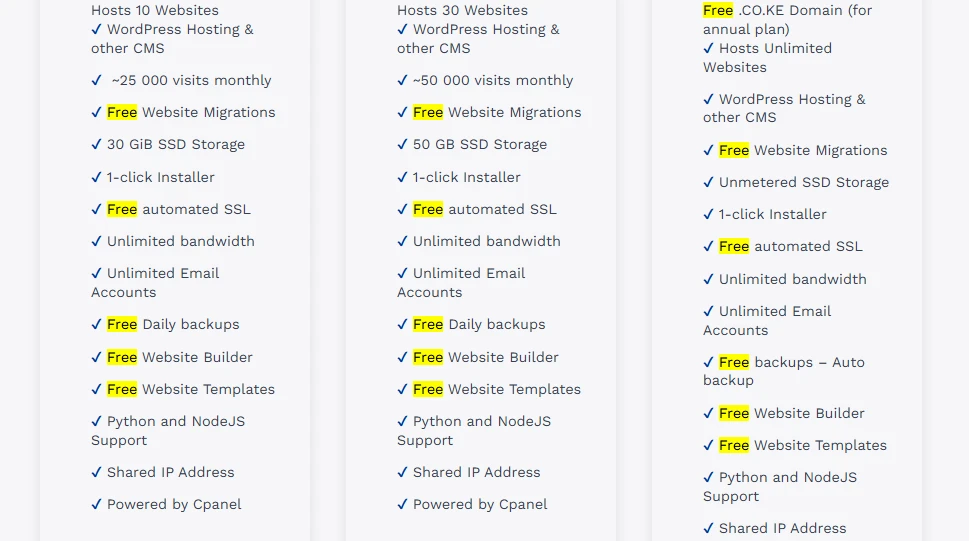The width and height of the screenshot is (969, 541).
Task: Click checkmark beside 'Powered by Cpanel' in 30 Websites plan
Action: tap(402, 505)
